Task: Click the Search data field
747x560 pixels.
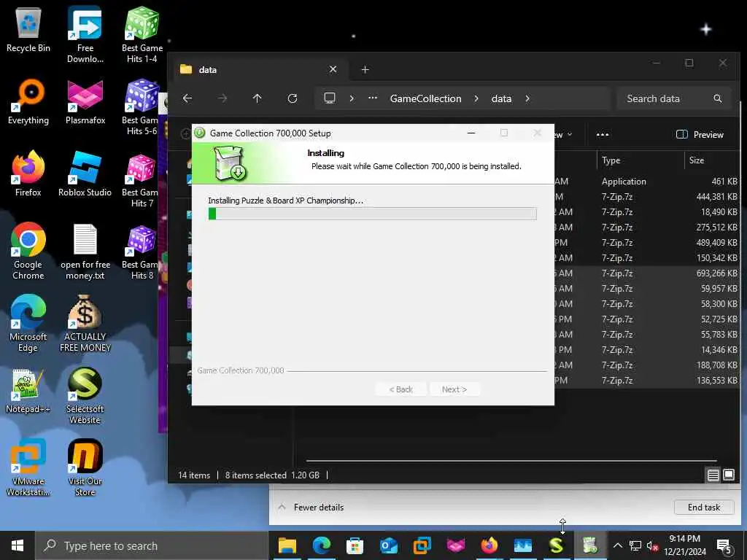Action: click(x=673, y=98)
